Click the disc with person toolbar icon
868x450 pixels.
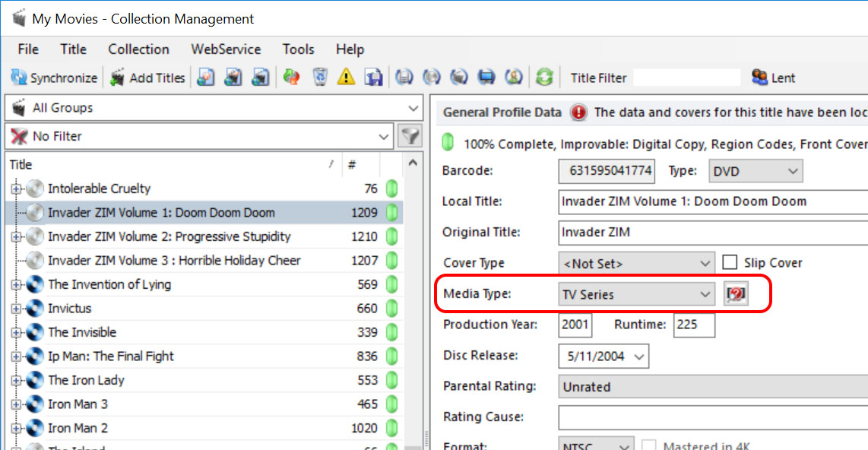[514, 78]
